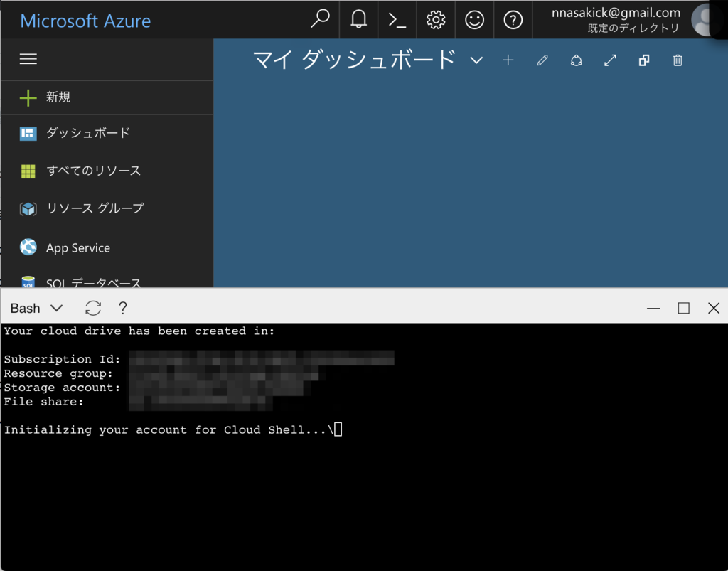Click the resource group cube icon
The width and height of the screenshot is (728, 571).
tap(28, 209)
